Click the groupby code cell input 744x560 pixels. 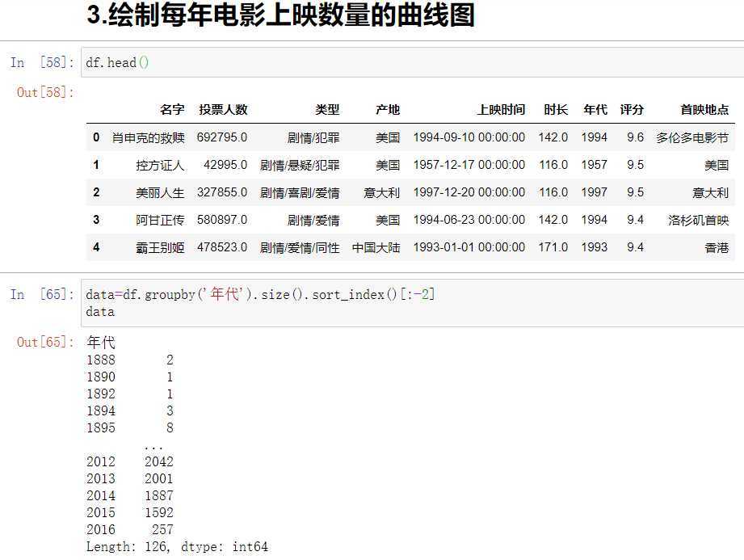(412, 303)
